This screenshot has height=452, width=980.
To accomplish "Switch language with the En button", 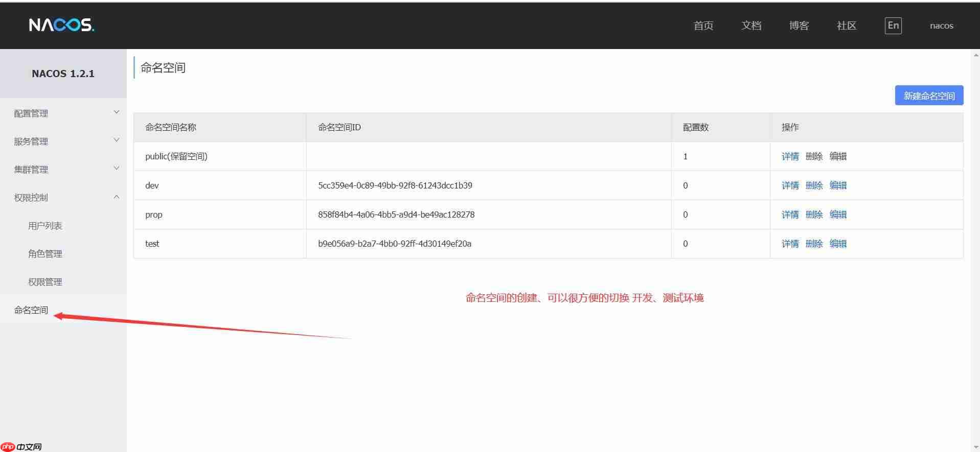I will click(893, 26).
